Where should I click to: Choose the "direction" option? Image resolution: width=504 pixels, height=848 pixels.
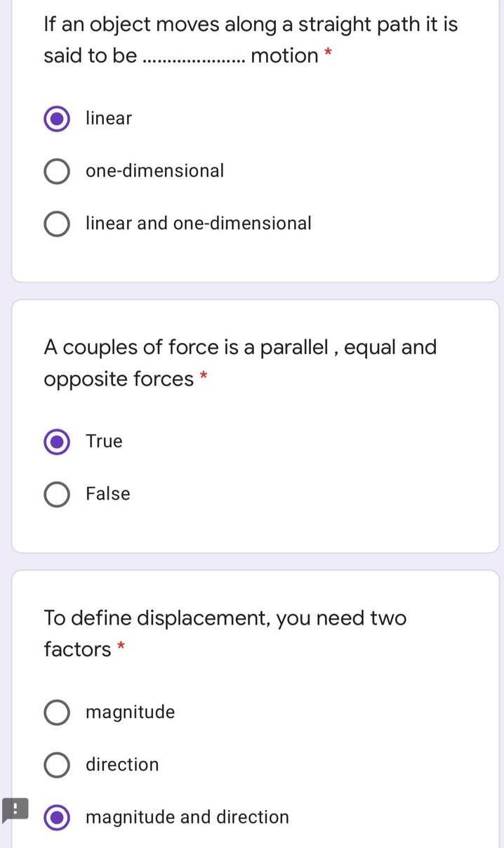(57, 764)
